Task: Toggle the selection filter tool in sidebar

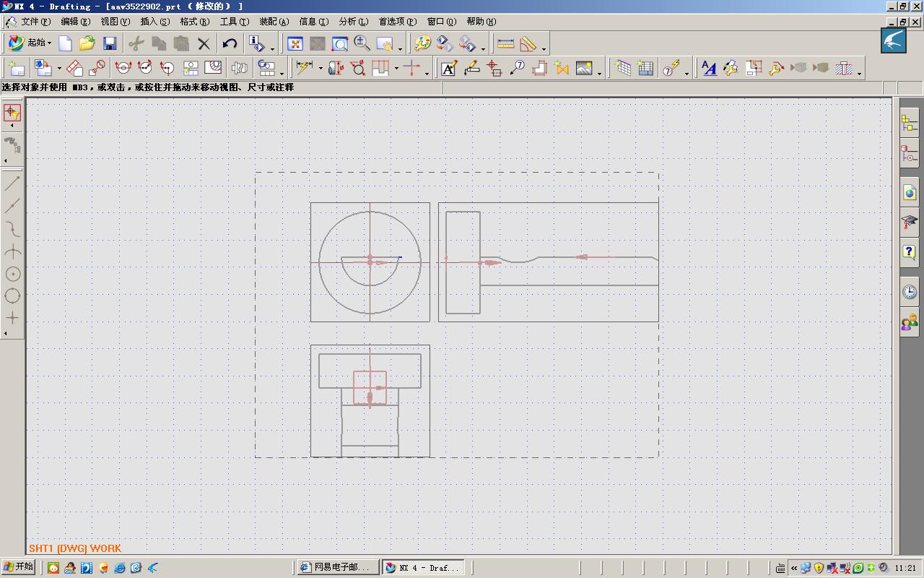Action: click(12, 112)
